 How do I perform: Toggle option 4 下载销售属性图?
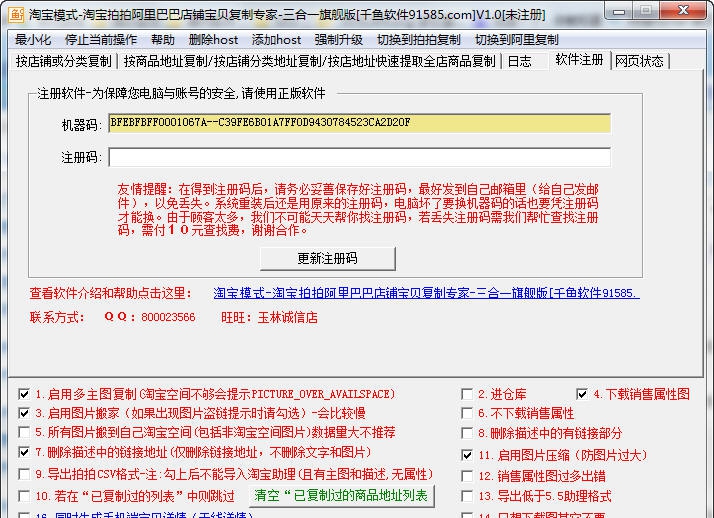click(582, 394)
